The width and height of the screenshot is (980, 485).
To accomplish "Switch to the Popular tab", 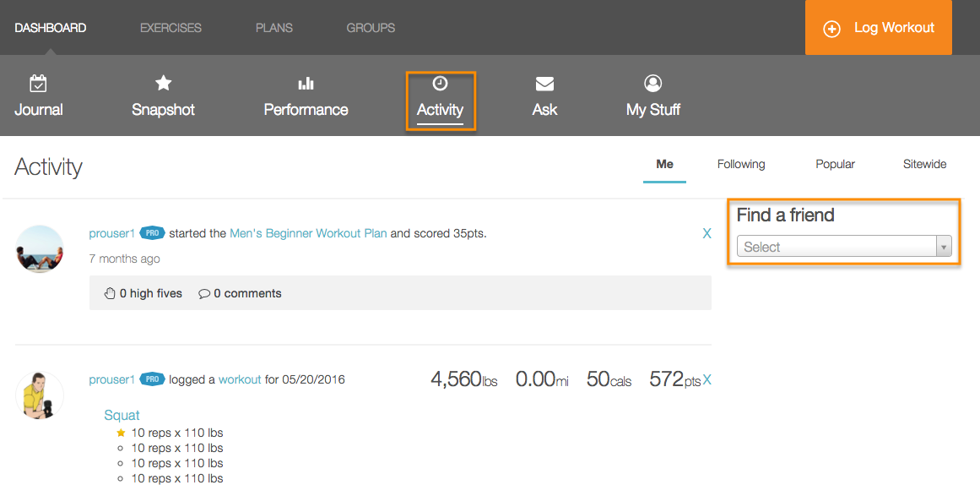I will [835, 164].
